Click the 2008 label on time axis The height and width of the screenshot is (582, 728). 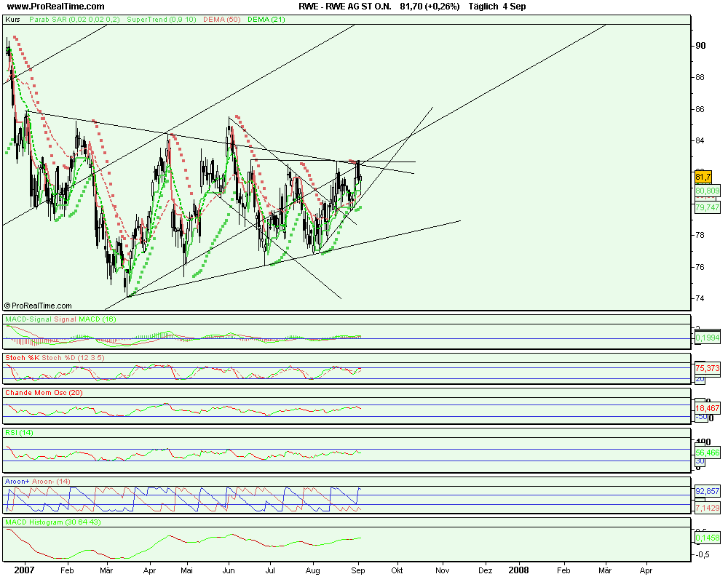518,571
